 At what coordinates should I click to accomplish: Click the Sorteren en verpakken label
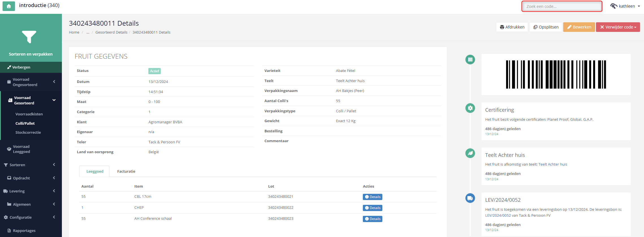31,54
